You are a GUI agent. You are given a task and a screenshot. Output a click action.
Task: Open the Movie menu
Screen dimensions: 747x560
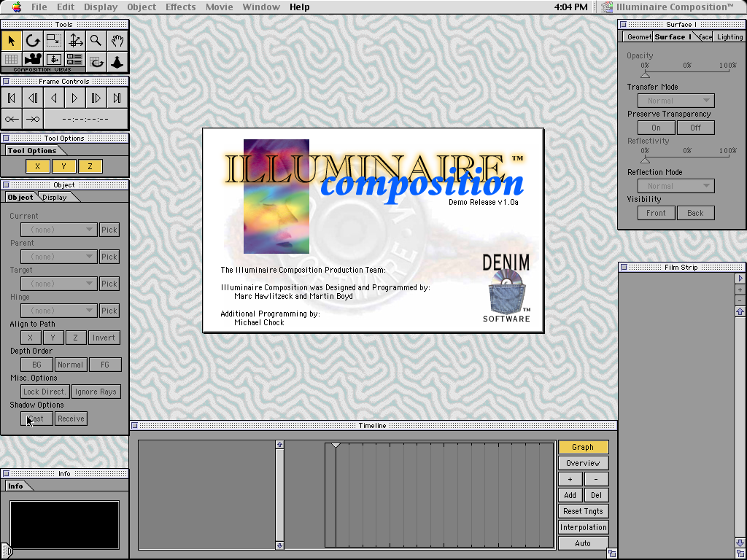point(219,7)
